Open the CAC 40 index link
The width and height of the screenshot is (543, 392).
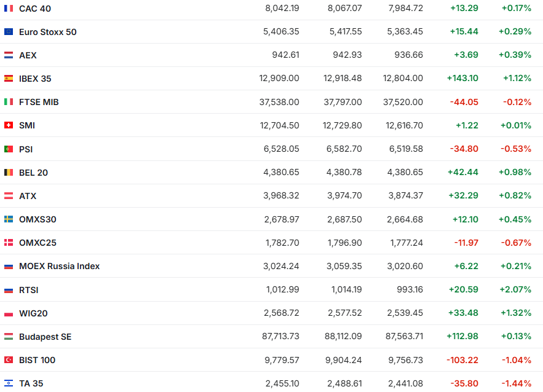(x=36, y=9)
